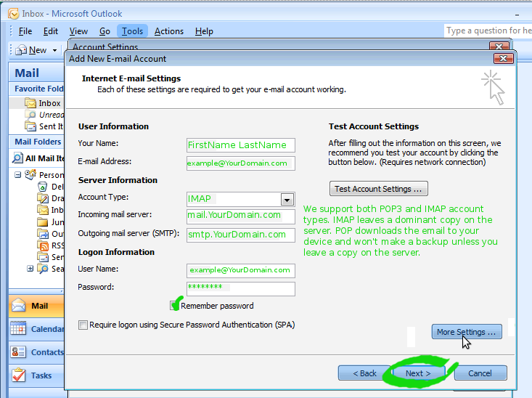
Task: Open the Tools menu
Action: 132,31
